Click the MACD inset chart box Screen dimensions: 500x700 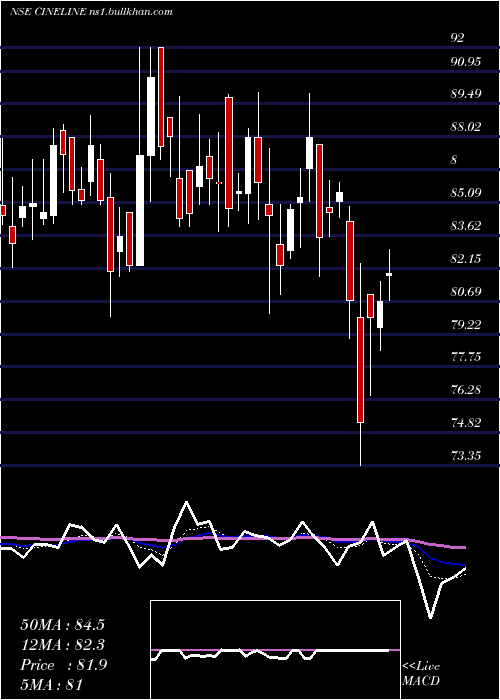275,650
